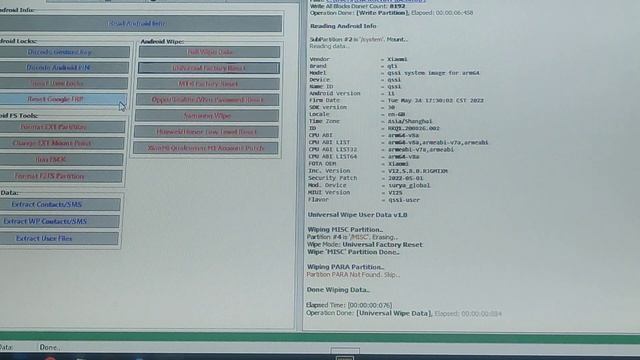
Task: Click 'Reading Android Info' log heading
Action: coord(343,26)
